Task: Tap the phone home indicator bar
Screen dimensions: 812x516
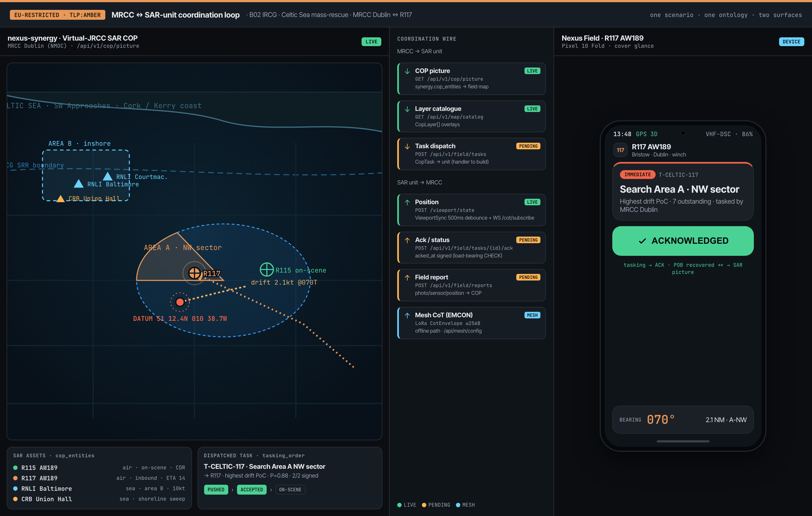Action: coord(683,441)
